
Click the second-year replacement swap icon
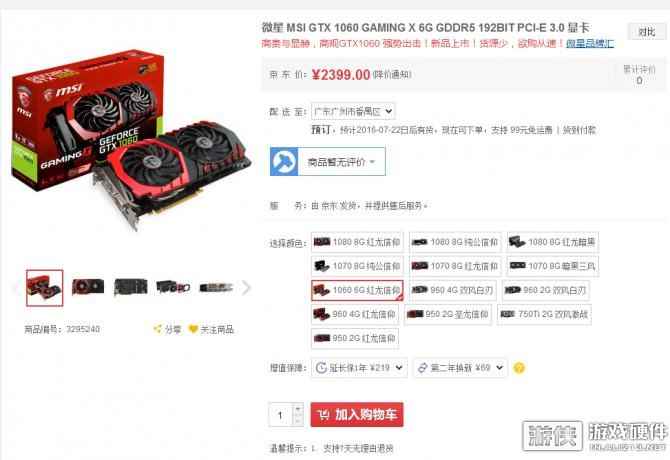click(422, 368)
